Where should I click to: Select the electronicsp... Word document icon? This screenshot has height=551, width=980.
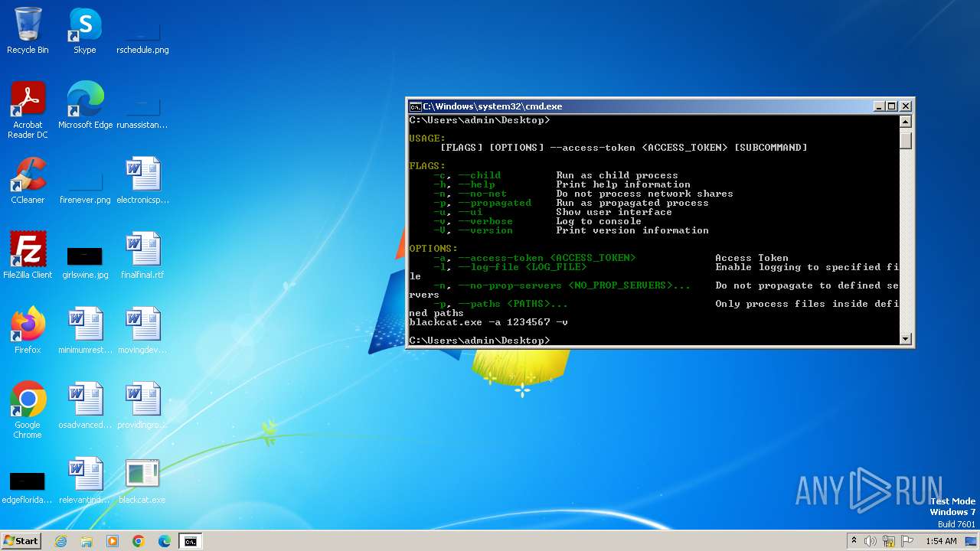tap(142, 181)
